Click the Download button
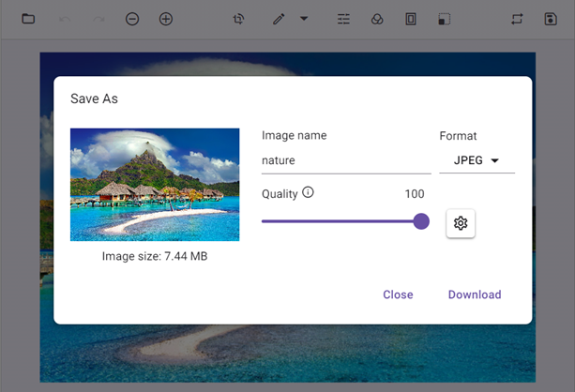 (475, 294)
